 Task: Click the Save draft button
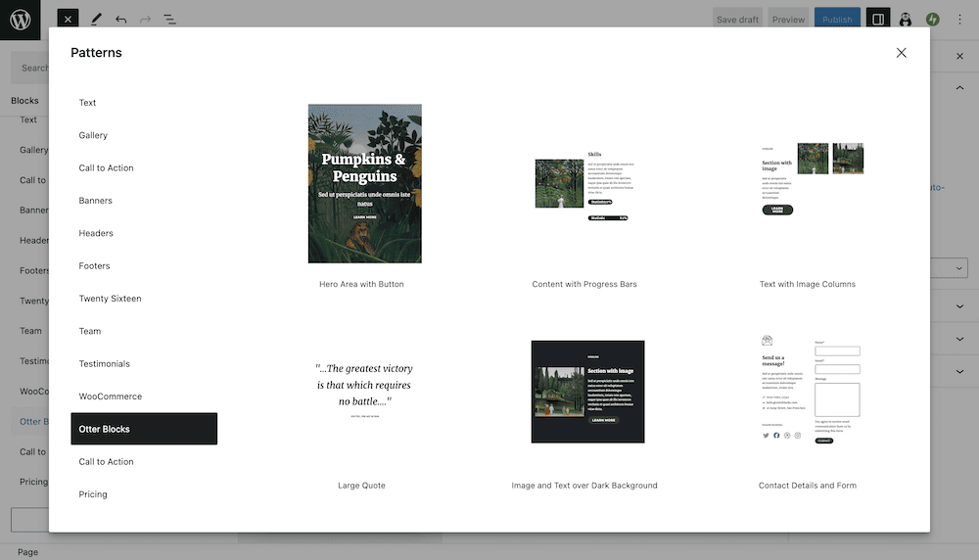737,20
